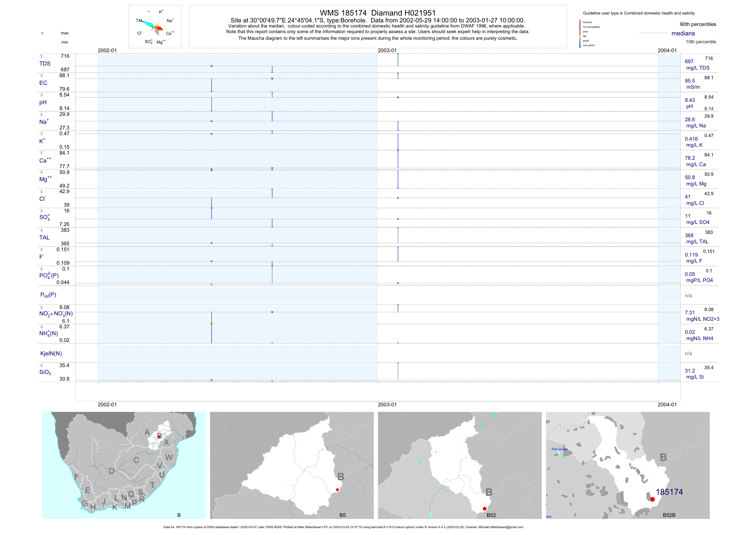Click the WMS 185174 Diamand title
This screenshot has width=756, height=535.
[378, 13]
